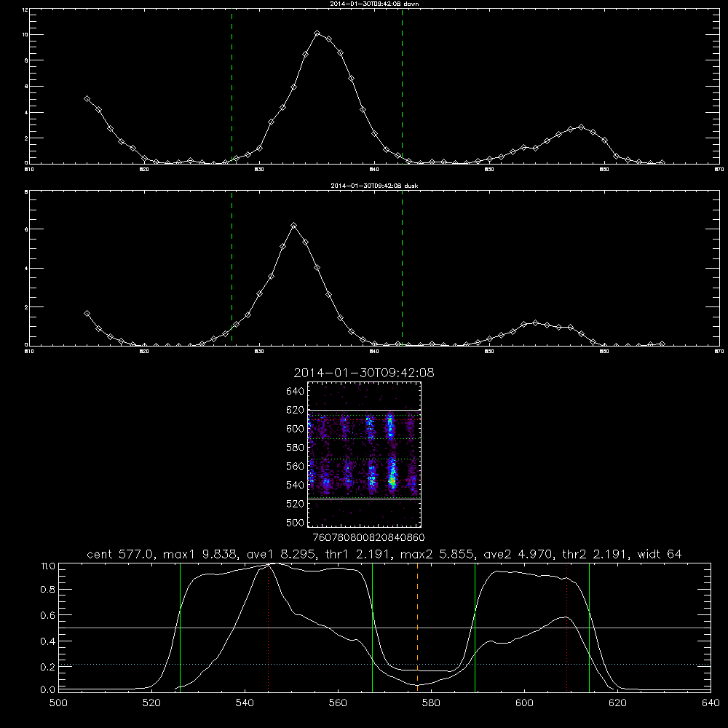Click x-axis label 580 on bottom plot

click(x=431, y=703)
